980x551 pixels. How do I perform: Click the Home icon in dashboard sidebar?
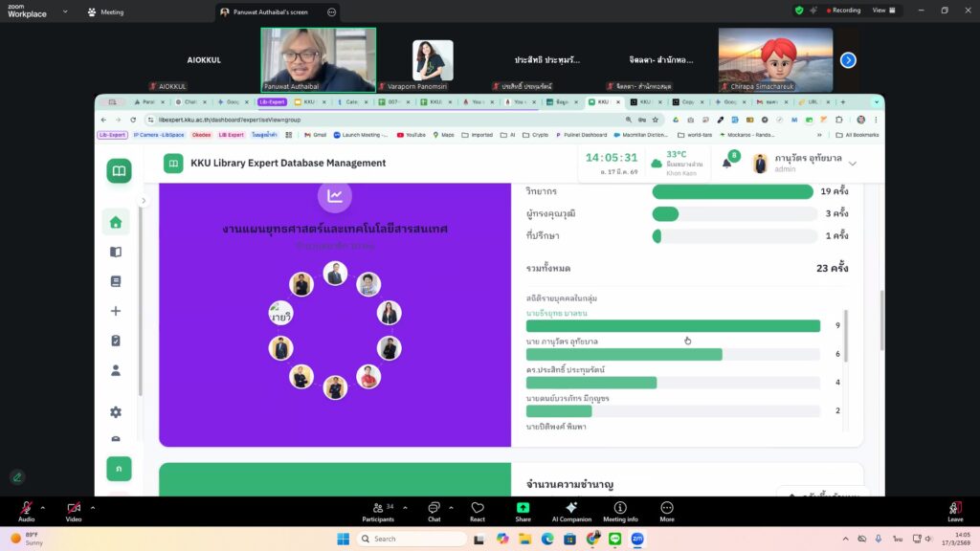pyautogui.click(x=116, y=222)
